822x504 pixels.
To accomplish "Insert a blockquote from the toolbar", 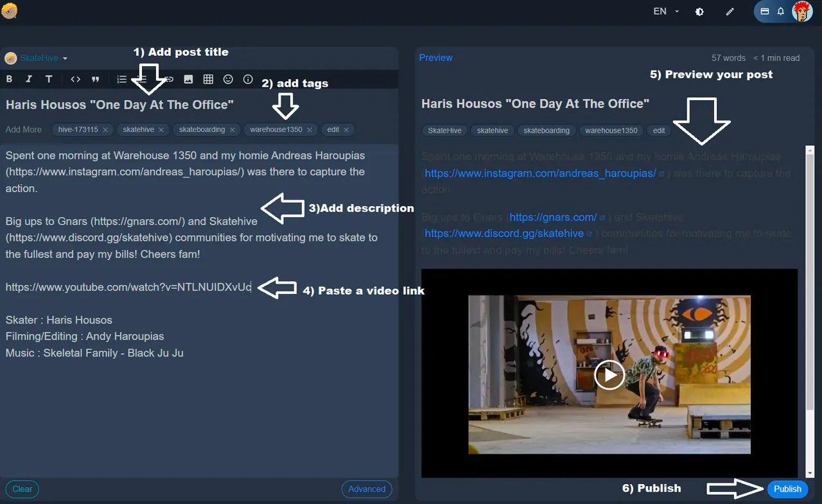I will coord(96,79).
